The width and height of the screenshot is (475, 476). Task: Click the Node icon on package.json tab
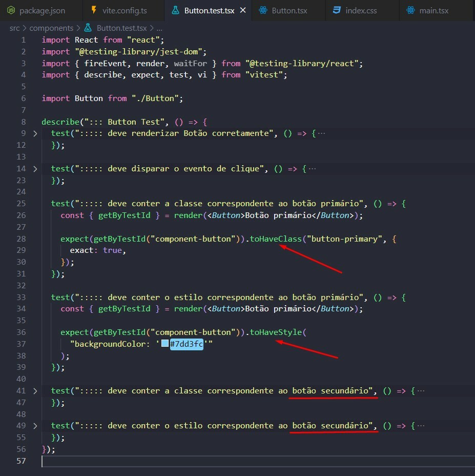[x=11, y=10]
